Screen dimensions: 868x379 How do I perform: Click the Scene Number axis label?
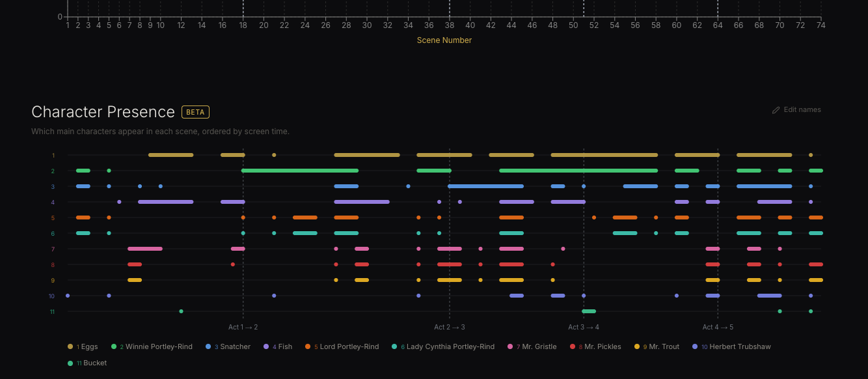point(444,40)
